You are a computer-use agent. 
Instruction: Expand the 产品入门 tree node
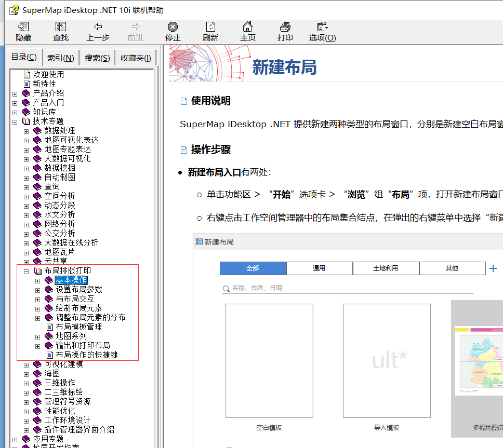(15, 103)
